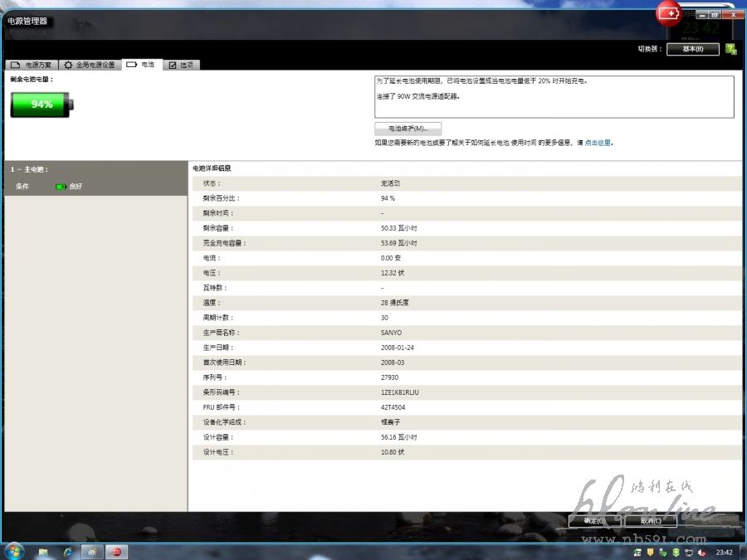Click the fourth taskbar application icon
The height and width of the screenshot is (560, 747).
(x=92, y=553)
